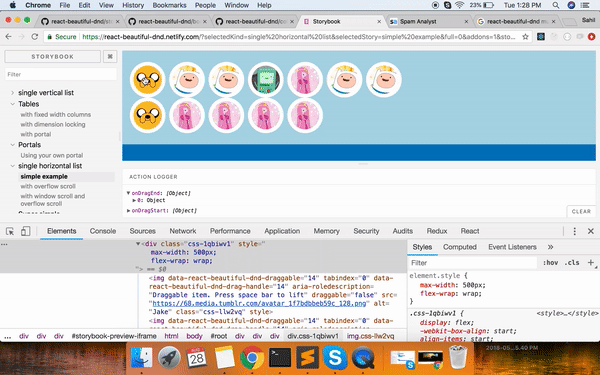This screenshot has width=600, height=375.
Task: Click the first Jake avatar in top row
Action: click(x=147, y=80)
